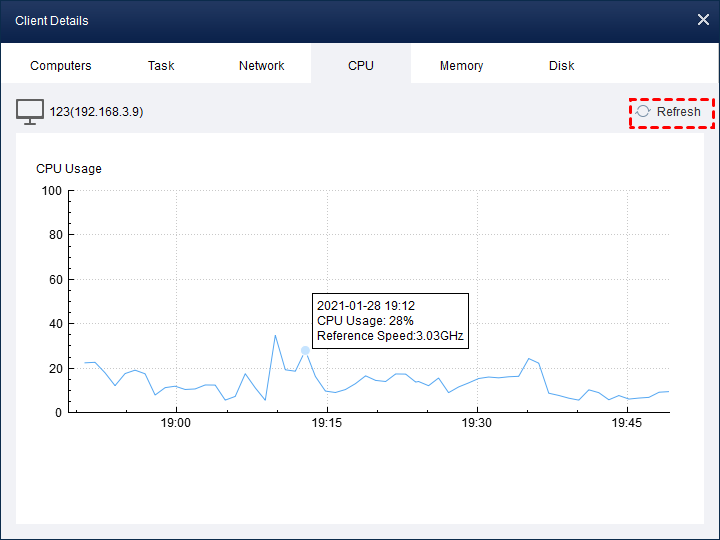The height and width of the screenshot is (540, 720).
Task: Open the Task tab
Action: [161, 66]
